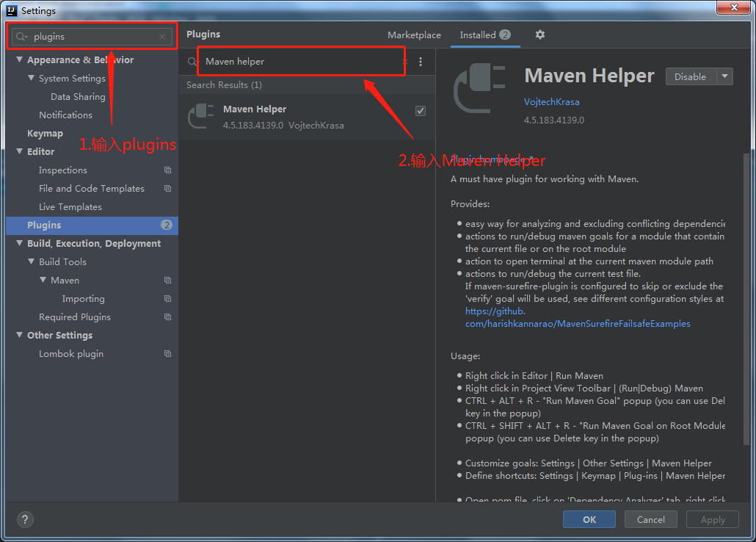This screenshot has height=542, width=756.
Task: Collapse the Build Tools tree node
Action: tap(32, 261)
